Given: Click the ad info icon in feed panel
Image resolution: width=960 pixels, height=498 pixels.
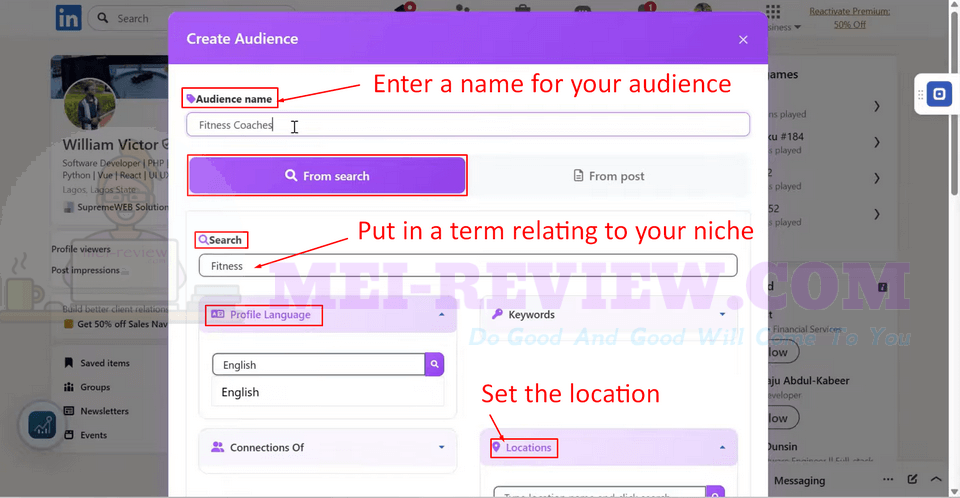Looking at the screenshot, I should (x=883, y=287).
